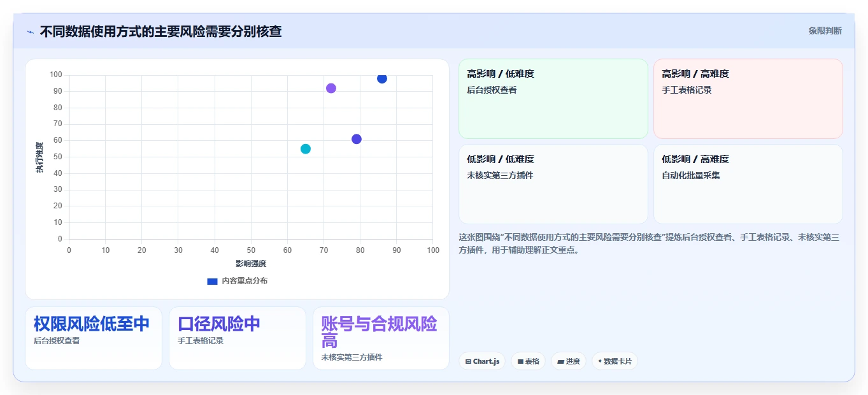Click 自动化批量采集 text in quadrant card
This screenshot has width=868, height=395.
pos(691,176)
